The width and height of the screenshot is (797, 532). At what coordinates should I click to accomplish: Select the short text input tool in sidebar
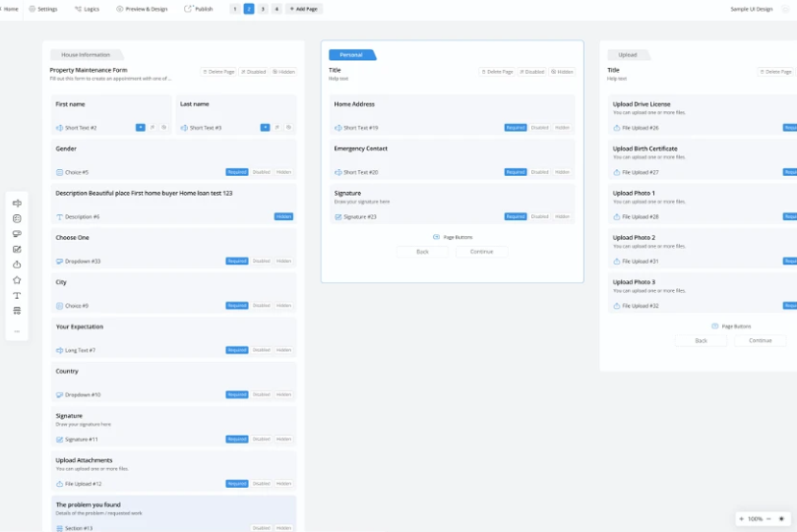[17, 204]
